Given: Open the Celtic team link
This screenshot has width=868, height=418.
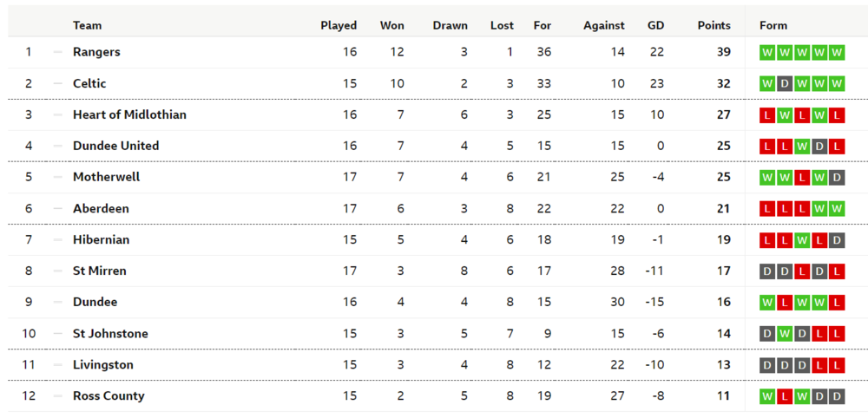Looking at the screenshot, I should tap(89, 83).
